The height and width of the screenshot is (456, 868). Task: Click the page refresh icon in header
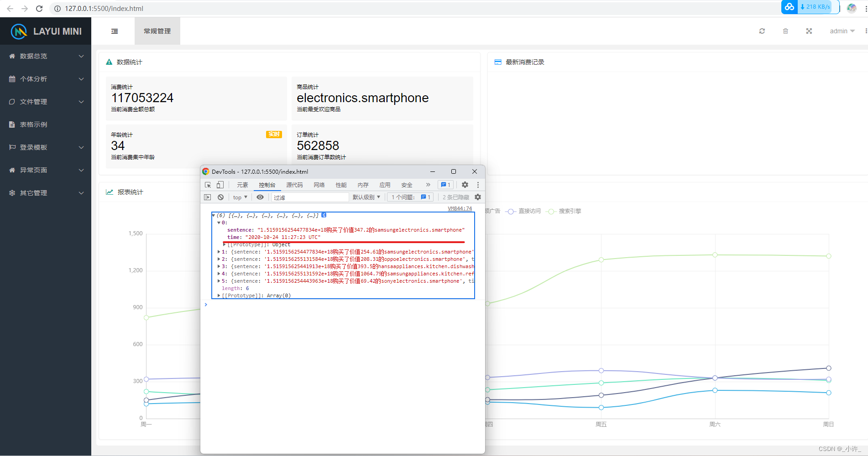pos(762,31)
